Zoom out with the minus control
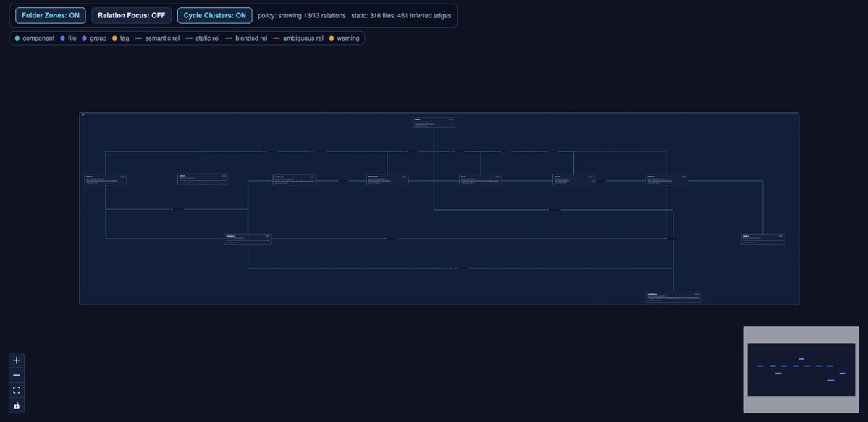 (17, 376)
